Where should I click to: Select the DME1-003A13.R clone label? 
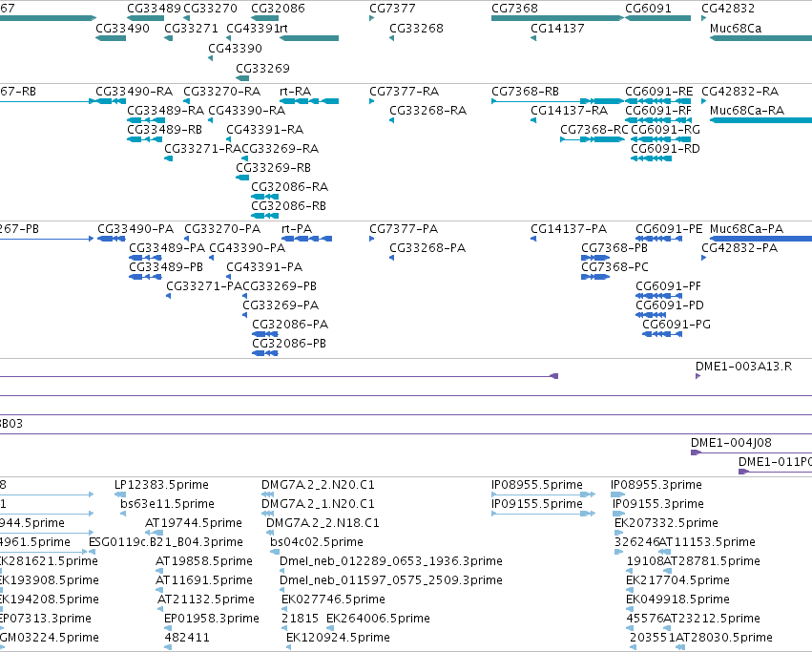(x=743, y=367)
